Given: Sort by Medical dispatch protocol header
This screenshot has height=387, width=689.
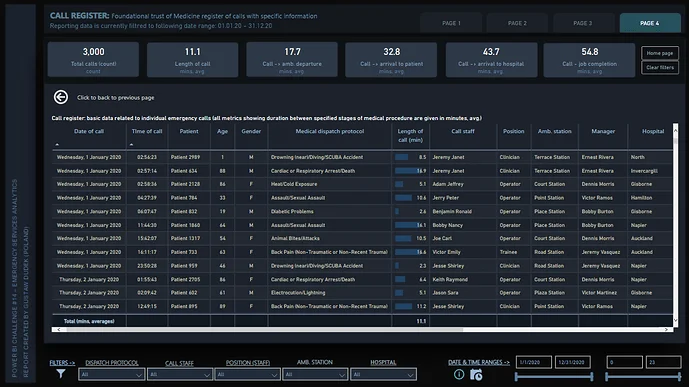Looking at the screenshot, I should (330, 131).
